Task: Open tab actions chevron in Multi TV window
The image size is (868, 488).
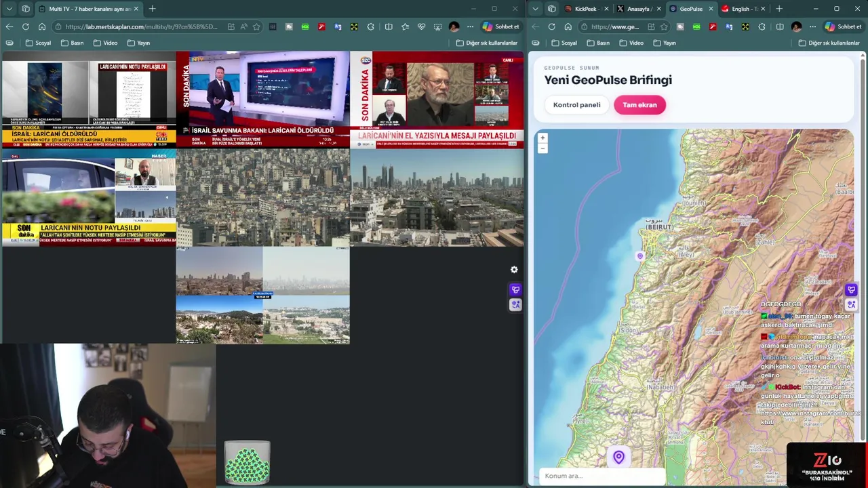Action: click(x=9, y=9)
